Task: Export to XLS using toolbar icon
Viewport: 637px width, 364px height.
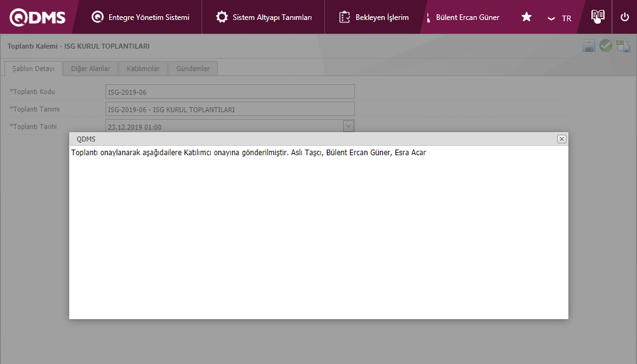Action: (623, 46)
